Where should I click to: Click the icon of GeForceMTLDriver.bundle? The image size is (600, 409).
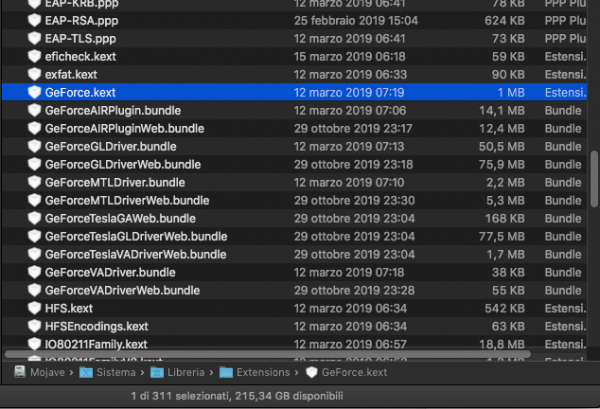[x=34, y=182]
